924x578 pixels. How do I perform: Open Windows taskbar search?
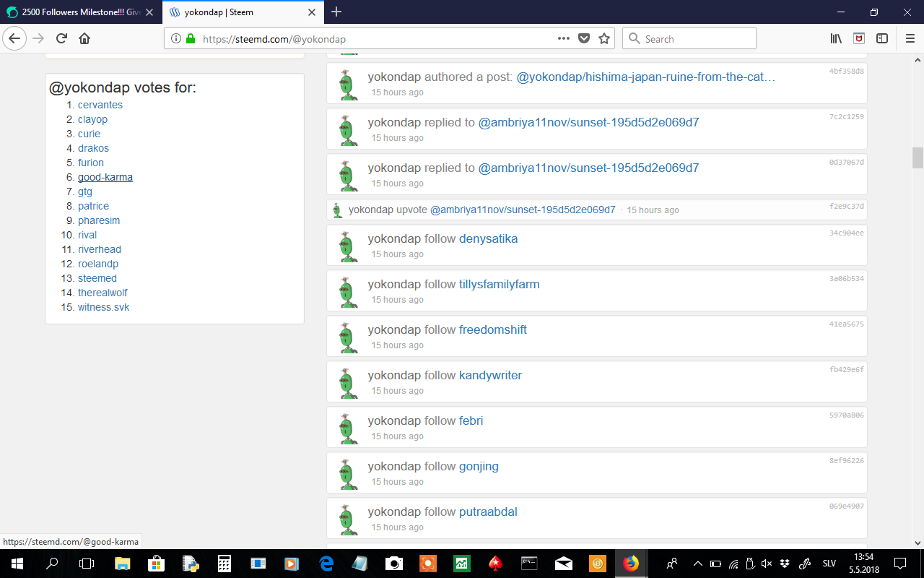click(x=52, y=563)
